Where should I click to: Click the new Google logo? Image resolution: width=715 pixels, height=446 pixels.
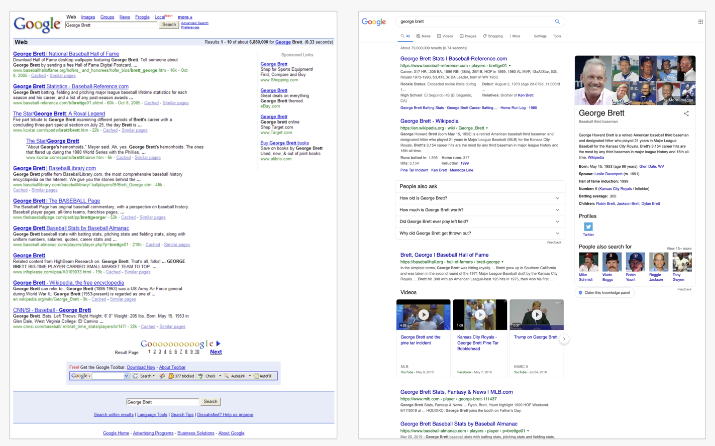coord(373,22)
